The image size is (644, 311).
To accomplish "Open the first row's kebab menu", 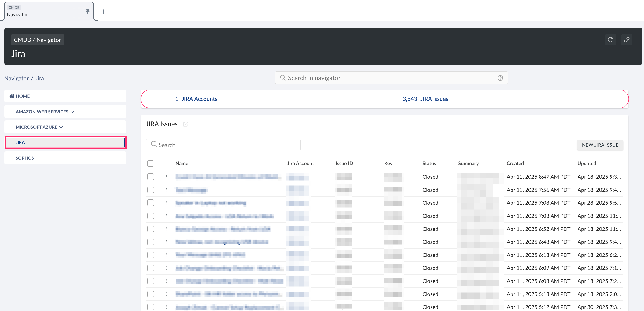I will pos(167,177).
